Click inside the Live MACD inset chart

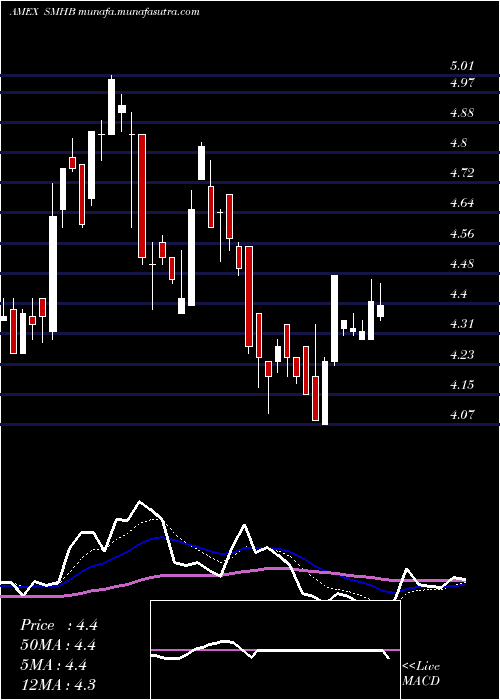pos(275,650)
